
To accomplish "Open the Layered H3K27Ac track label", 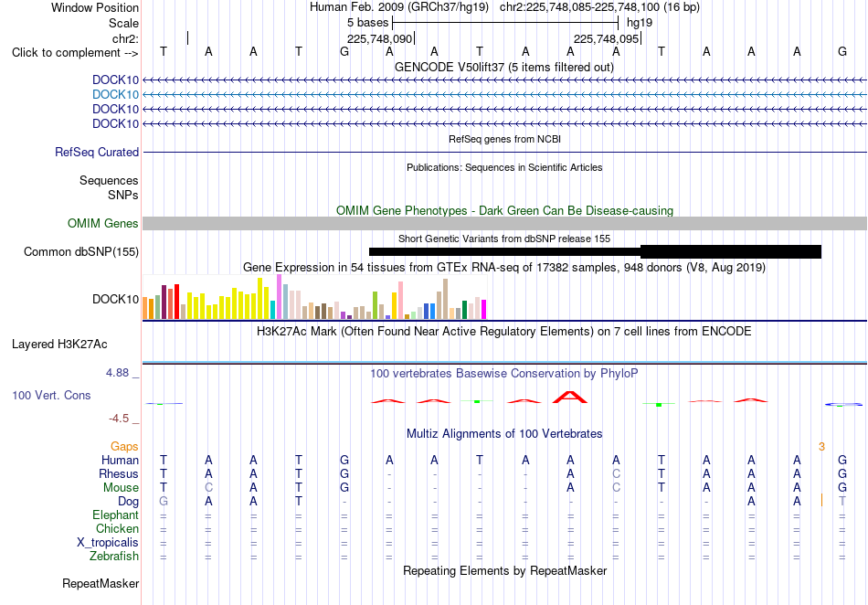I will click(59, 345).
